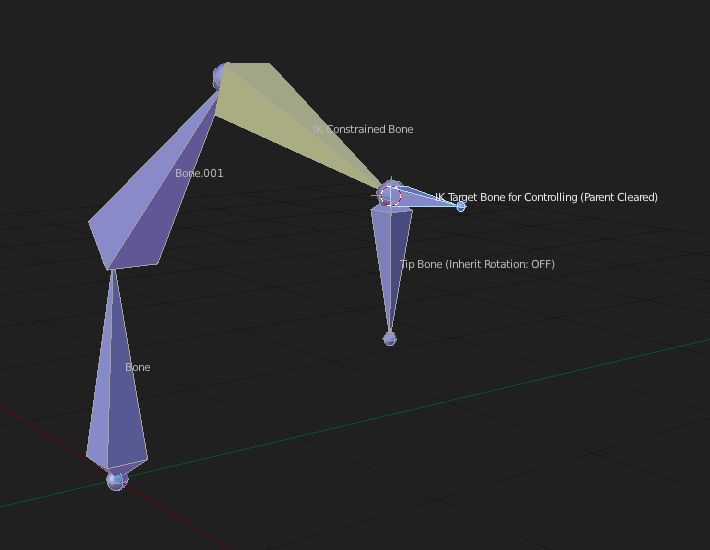
Task: Click the 'IK Constrained Bone' label
Action: click(363, 129)
